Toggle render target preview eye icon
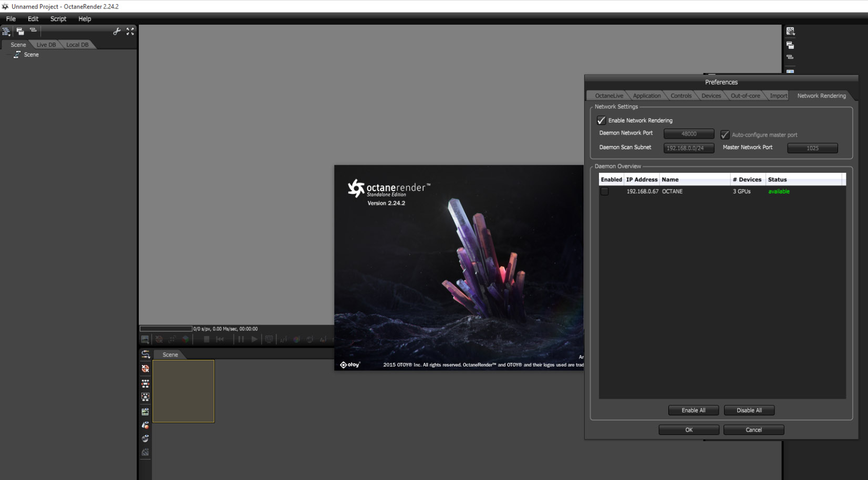 146,412
